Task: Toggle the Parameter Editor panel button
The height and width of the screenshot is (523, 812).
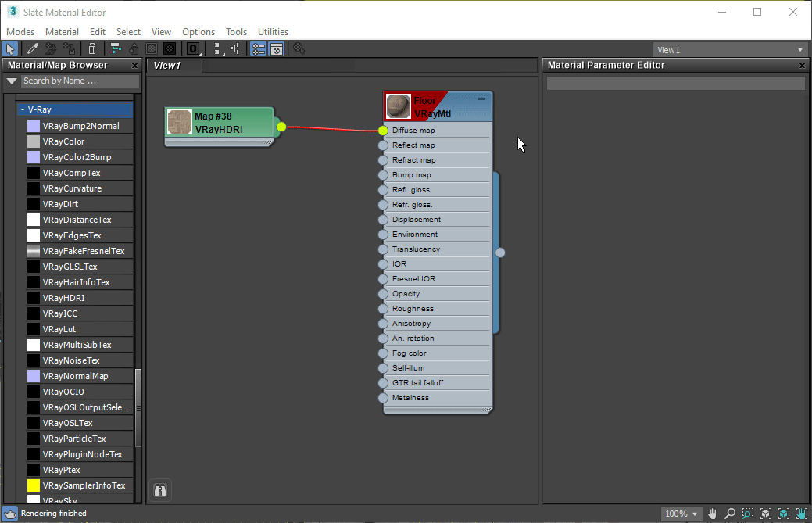Action: pos(277,49)
